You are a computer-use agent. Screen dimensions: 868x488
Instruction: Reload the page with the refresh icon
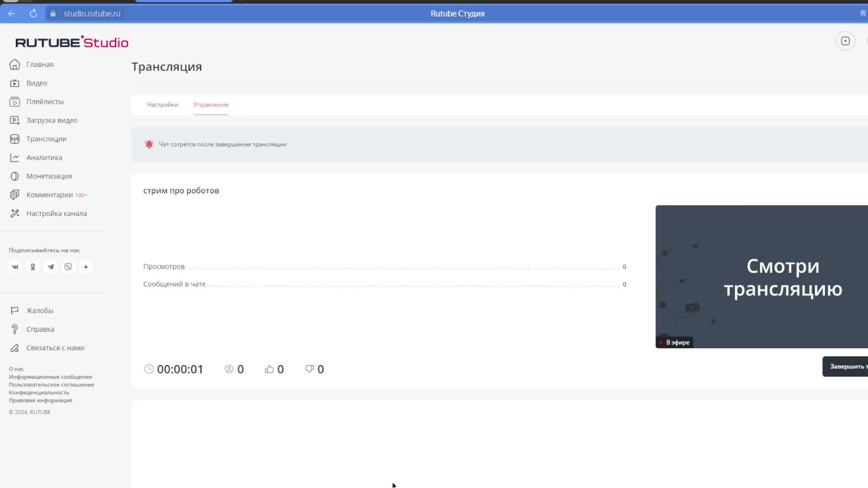click(x=33, y=14)
